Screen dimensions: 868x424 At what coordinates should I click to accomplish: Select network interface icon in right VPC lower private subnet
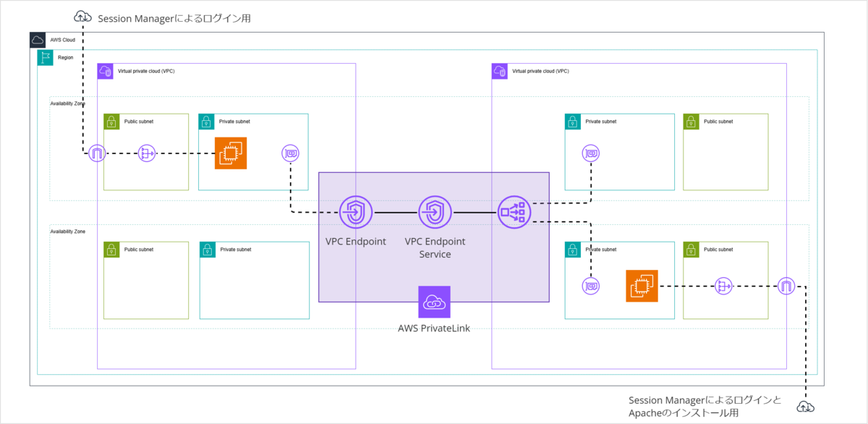click(x=591, y=286)
